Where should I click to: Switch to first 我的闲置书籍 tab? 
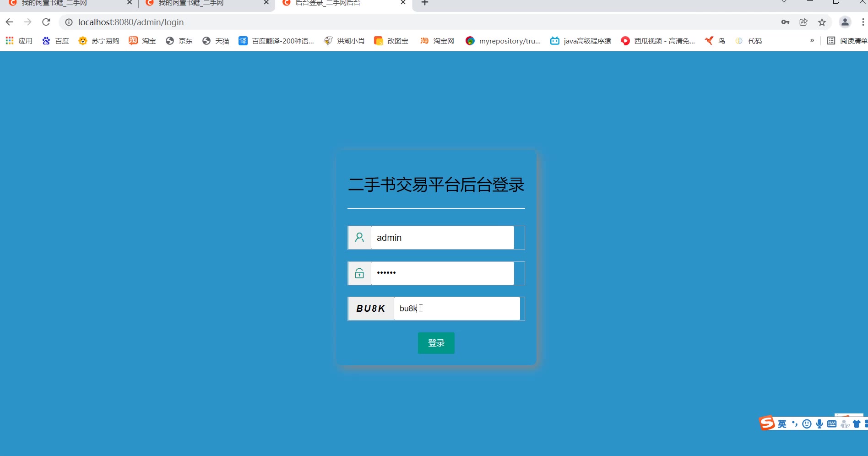(69, 3)
